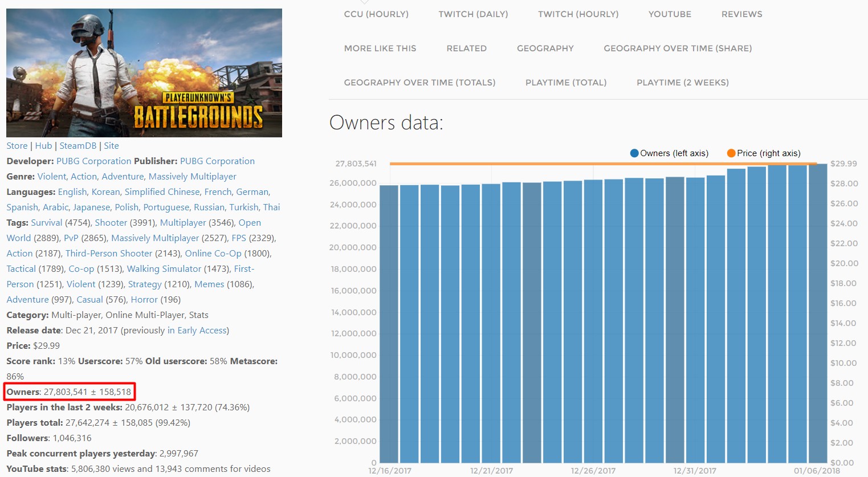Select the Strategy tag
Image resolution: width=868 pixels, height=477 pixels.
point(145,284)
